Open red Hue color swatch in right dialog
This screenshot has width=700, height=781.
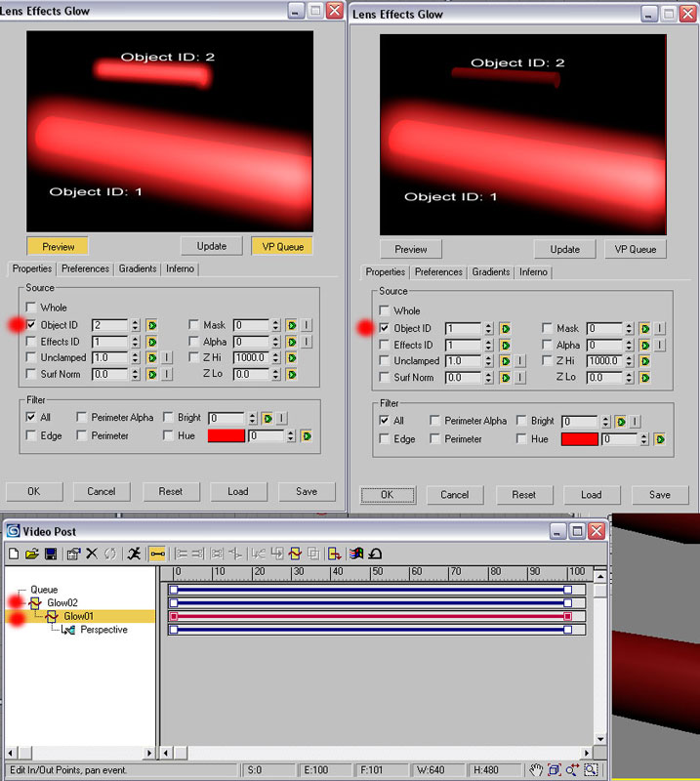coord(580,439)
